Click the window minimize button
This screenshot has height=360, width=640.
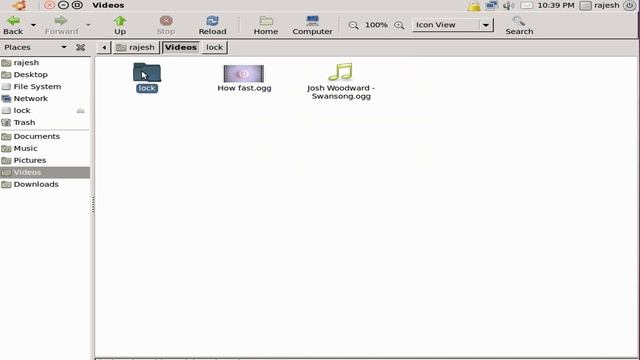tap(63, 5)
